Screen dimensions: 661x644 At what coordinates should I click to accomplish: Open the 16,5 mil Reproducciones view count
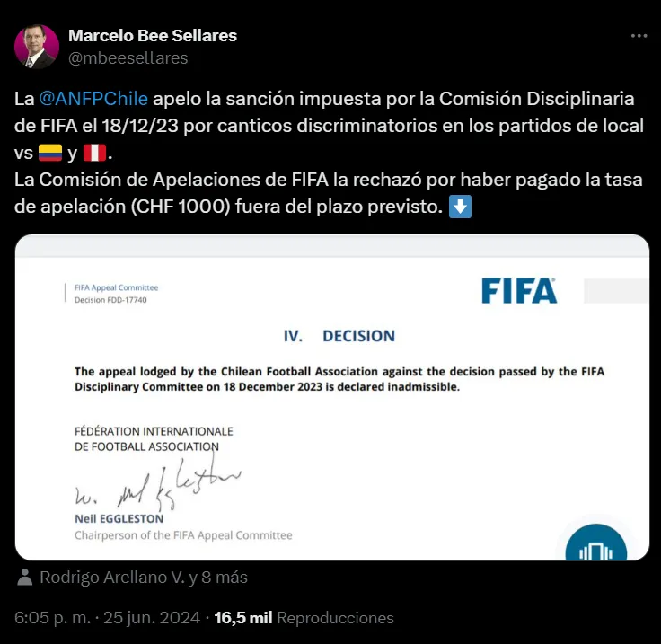tap(304, 618)
